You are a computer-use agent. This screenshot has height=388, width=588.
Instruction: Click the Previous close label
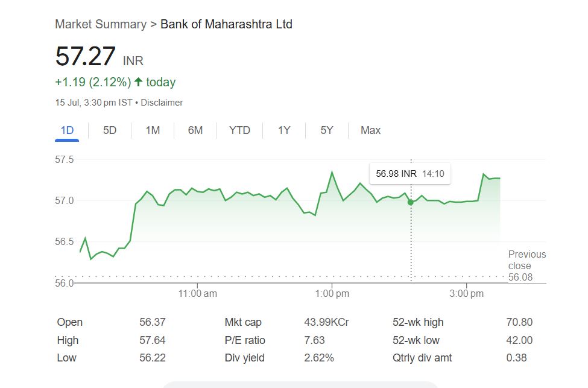pyautogui.click(x=526, y=260)
